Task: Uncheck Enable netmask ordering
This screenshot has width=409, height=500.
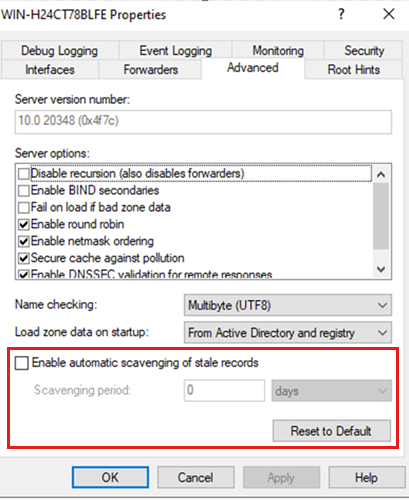Action: 24,241
